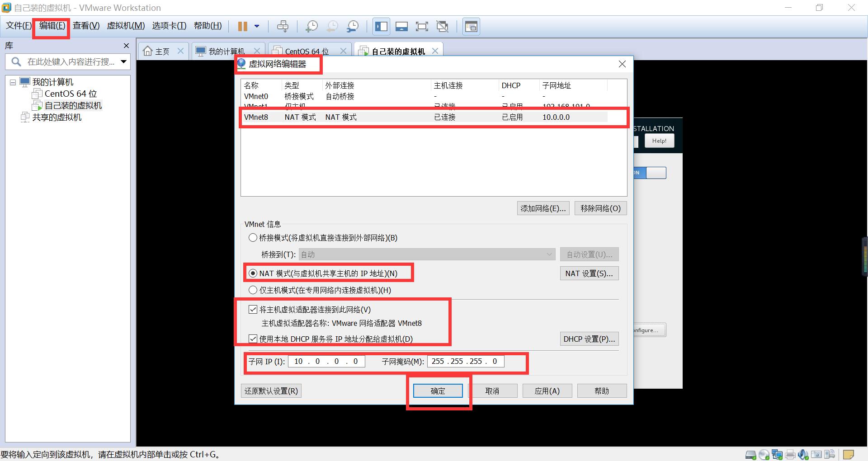Close the virtual network editor dialog
The width and height of the screenshot is (868, 461).
click(x=622, y=64)
